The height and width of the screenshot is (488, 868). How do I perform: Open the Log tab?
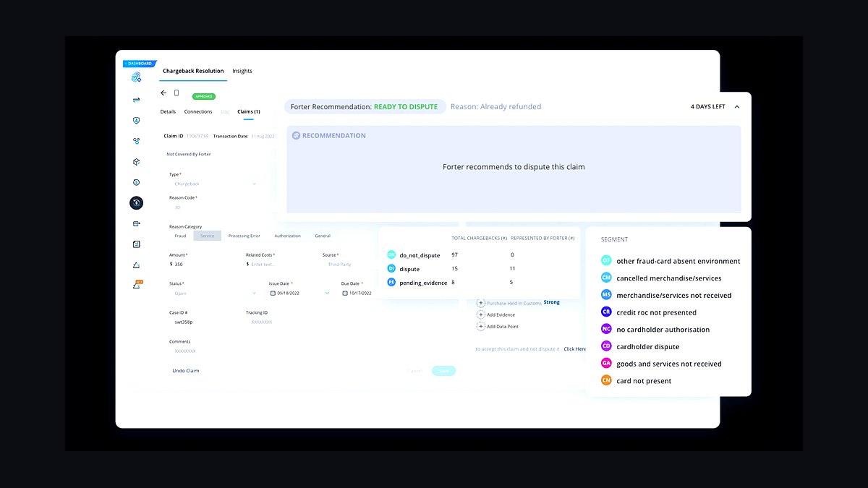click(224, 111)
